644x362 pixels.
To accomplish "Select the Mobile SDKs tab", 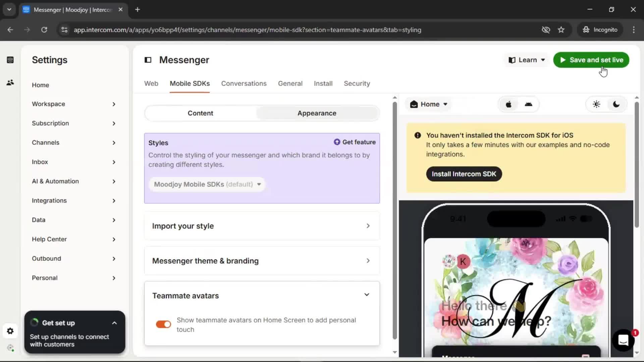I will pyautogui.click(x=190, y=83).
